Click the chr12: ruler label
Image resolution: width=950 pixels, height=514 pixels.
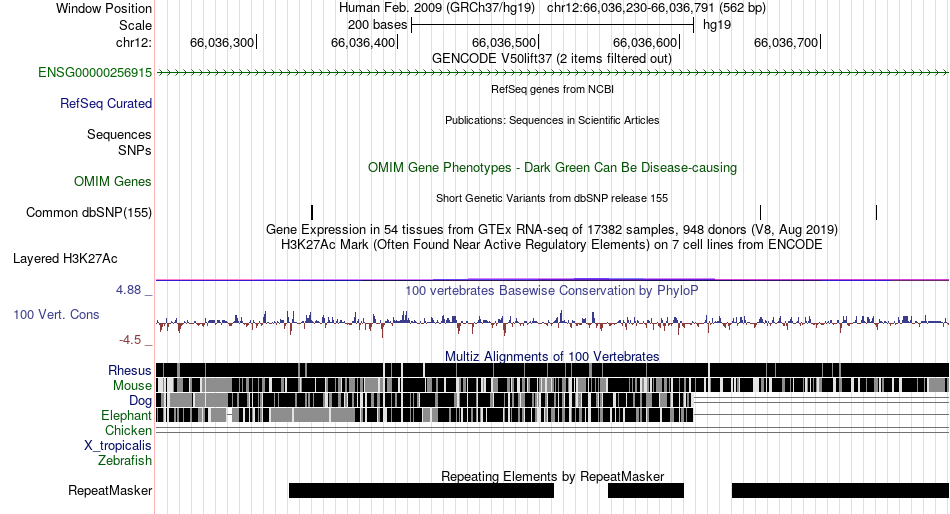(x=134, y=42)
